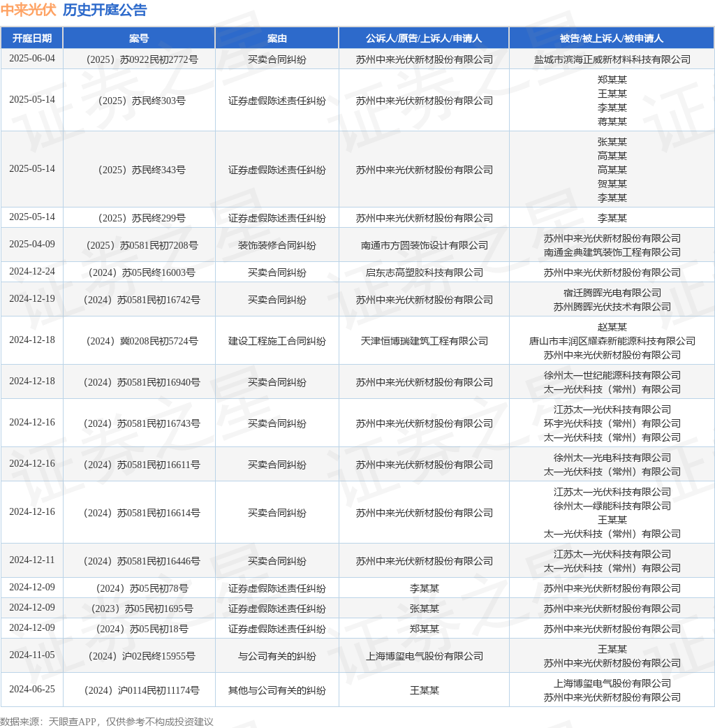The width and height of the screenshot is (715, 728).
Task: Click the date 2024-11-05
Action: (32, 655)
